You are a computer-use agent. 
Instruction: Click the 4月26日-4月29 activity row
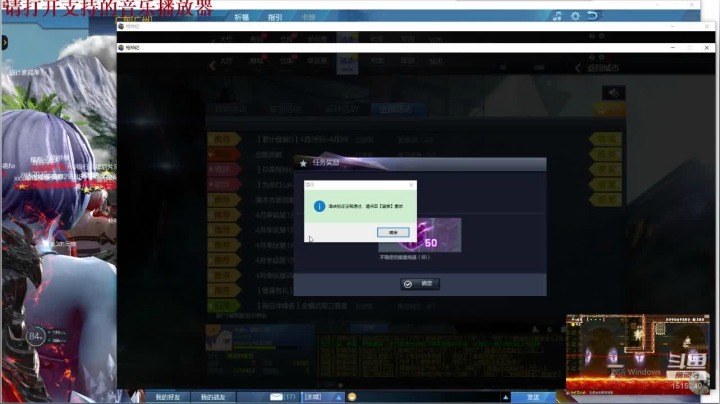coord(413,139)
